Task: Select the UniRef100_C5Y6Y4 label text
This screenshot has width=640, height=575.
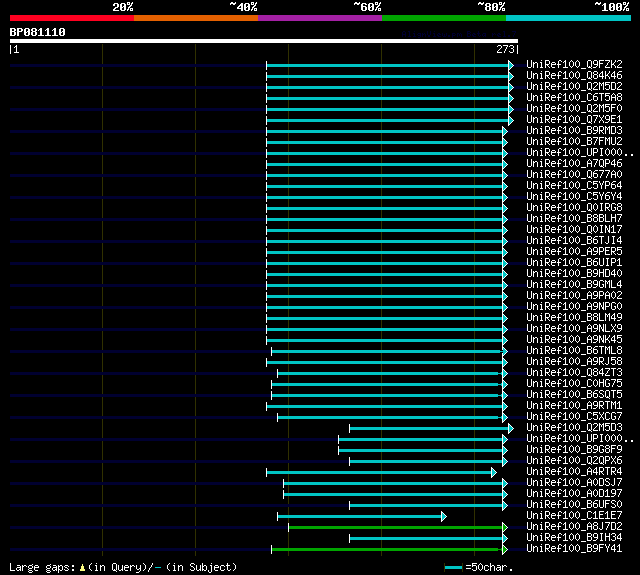Action: (574, 197)
